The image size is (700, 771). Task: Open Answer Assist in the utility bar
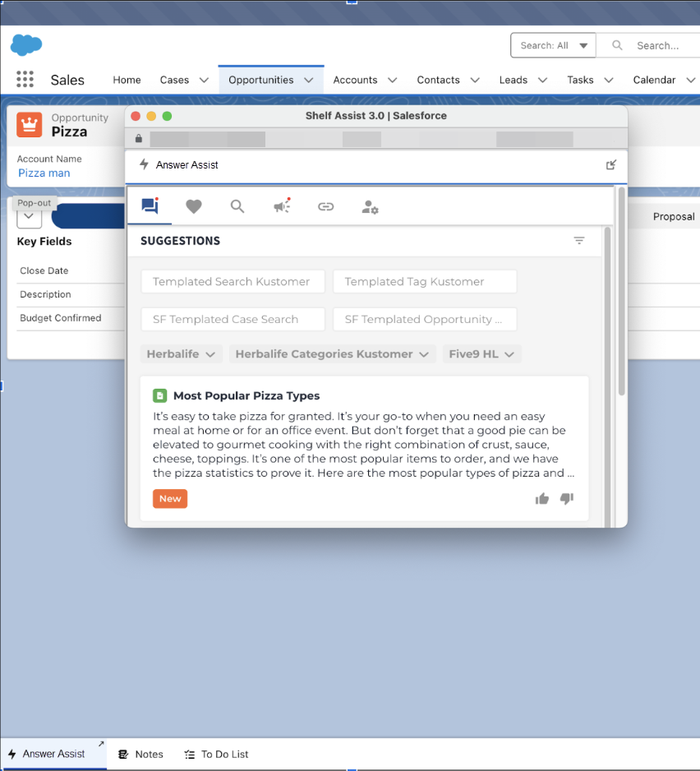(53, 754)
